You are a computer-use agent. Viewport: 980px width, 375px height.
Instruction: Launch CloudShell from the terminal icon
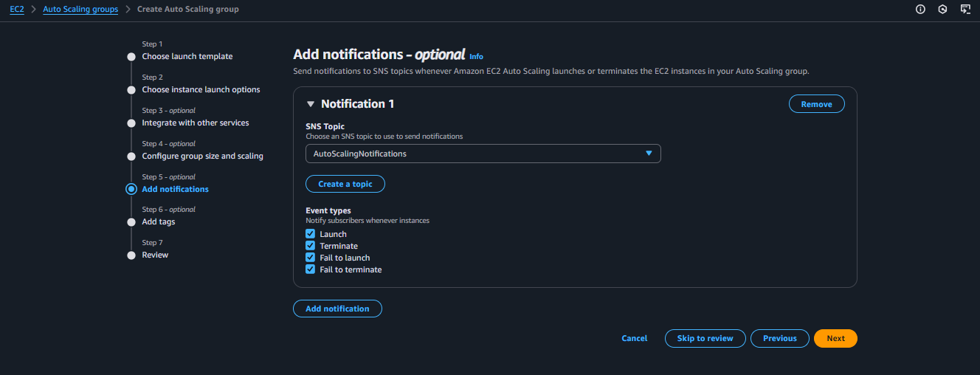[x=965, y=10]
